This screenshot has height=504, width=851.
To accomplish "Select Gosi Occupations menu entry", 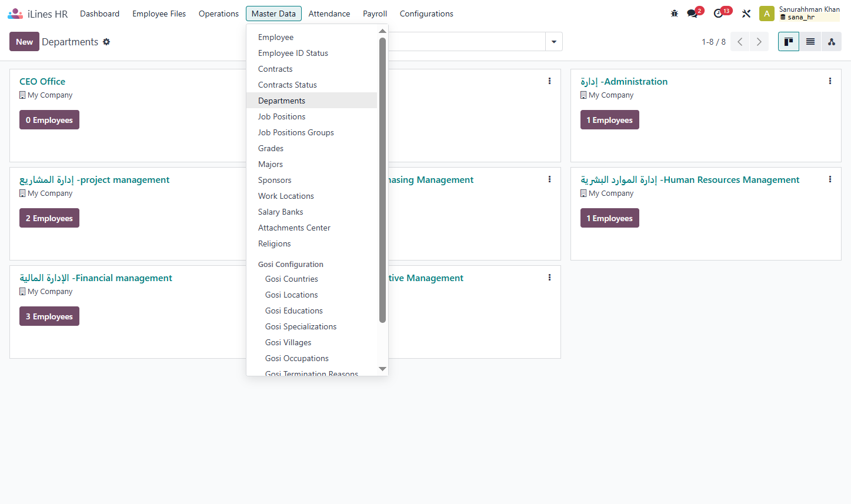I will tap(312, 358).
